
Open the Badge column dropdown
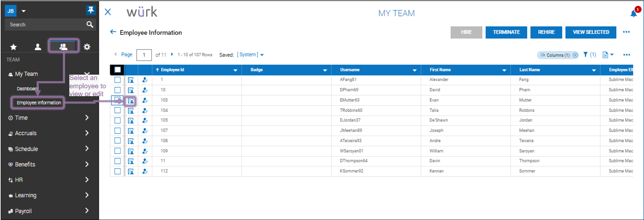[325, 70]
